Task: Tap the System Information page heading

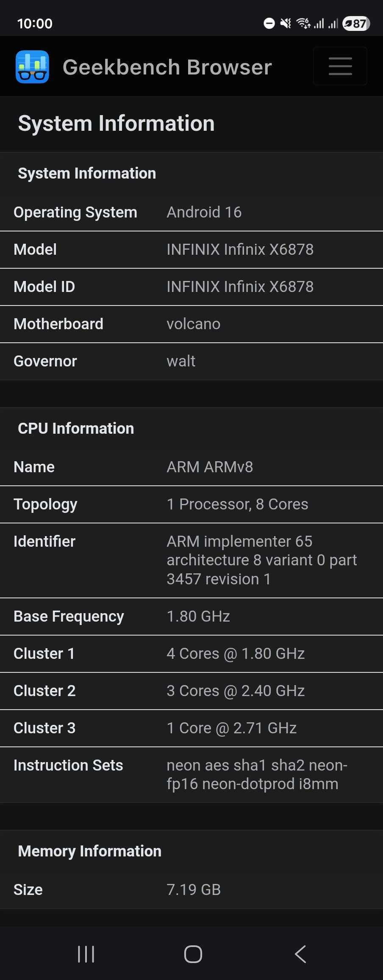Action: [x=116, y=124]
